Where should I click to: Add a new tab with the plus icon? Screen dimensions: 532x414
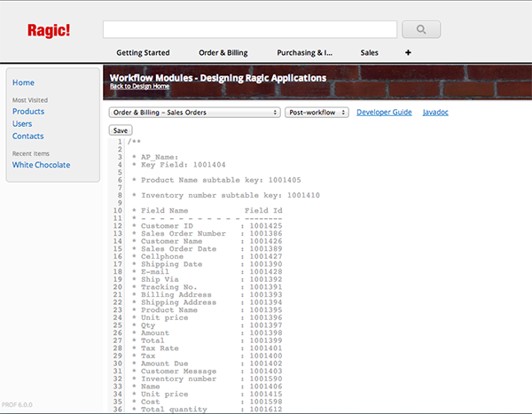408,52
